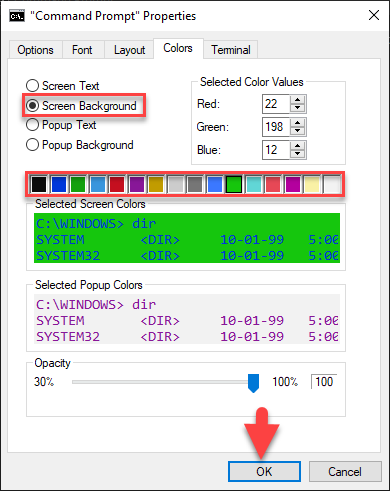The width and height of the screenshot is (390, 491).
Task: Switch to the Options tab
Action: pos(35,50)
